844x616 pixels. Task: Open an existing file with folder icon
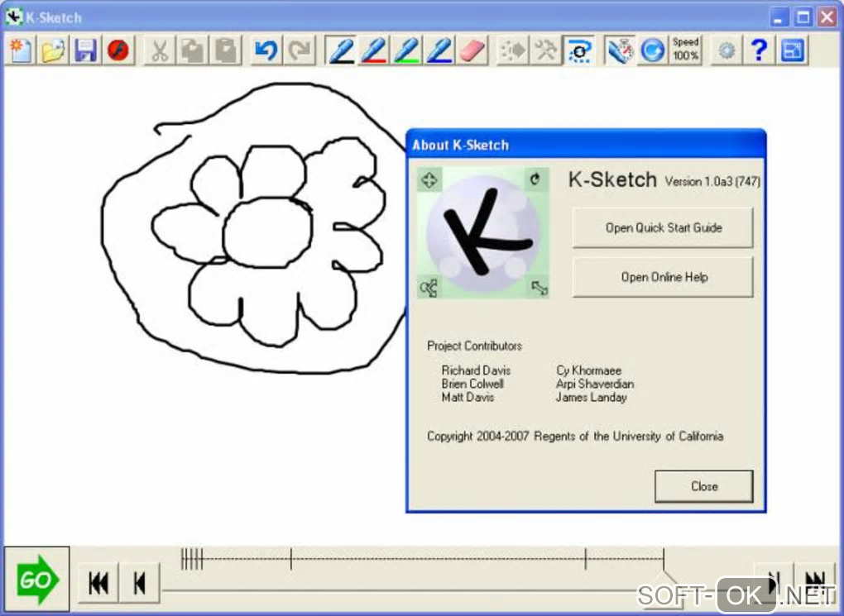[53, 51]
